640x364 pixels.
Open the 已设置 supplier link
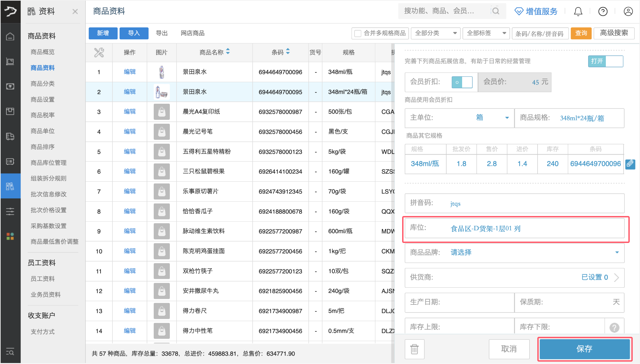[x=594, y=277]
